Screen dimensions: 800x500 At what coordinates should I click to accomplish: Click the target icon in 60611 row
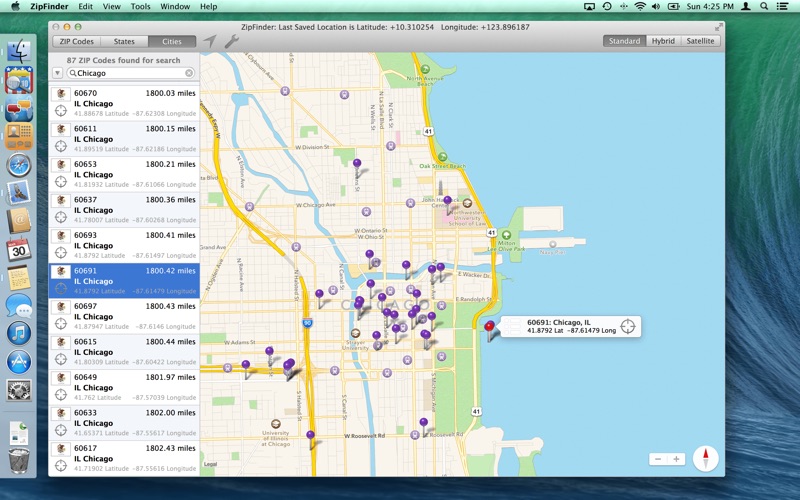coord(61,146)
